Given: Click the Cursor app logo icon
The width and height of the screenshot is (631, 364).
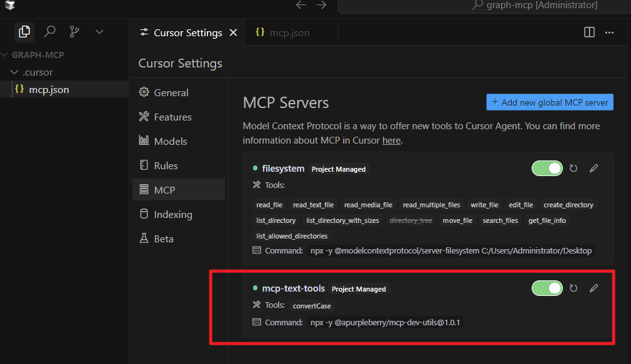Looking at the screenshot, I should 10,5.
